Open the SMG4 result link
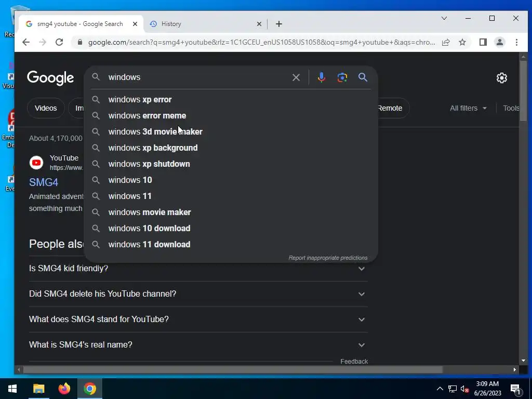Viewport: 532px width, 399px height. pyautogui.click(x=44, y=182)
